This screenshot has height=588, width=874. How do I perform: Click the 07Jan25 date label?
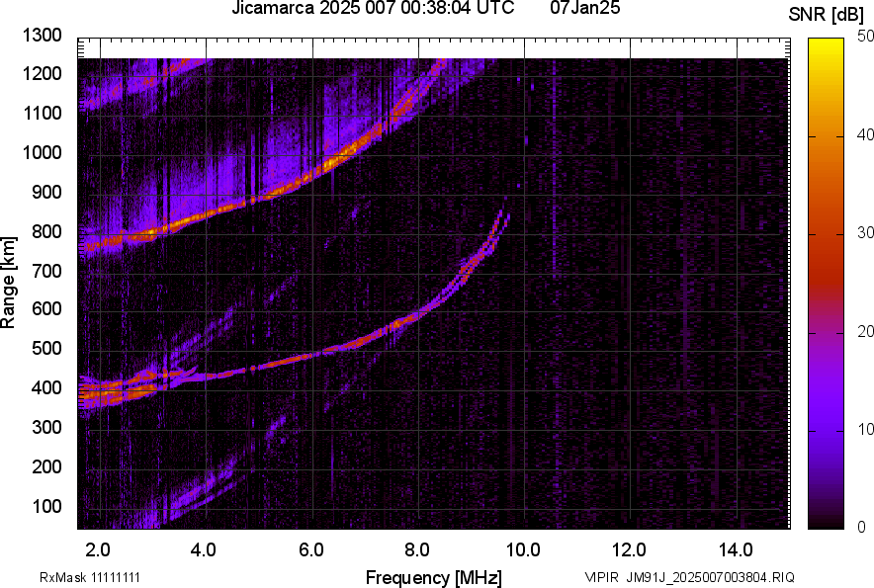[x=584, y=8]
